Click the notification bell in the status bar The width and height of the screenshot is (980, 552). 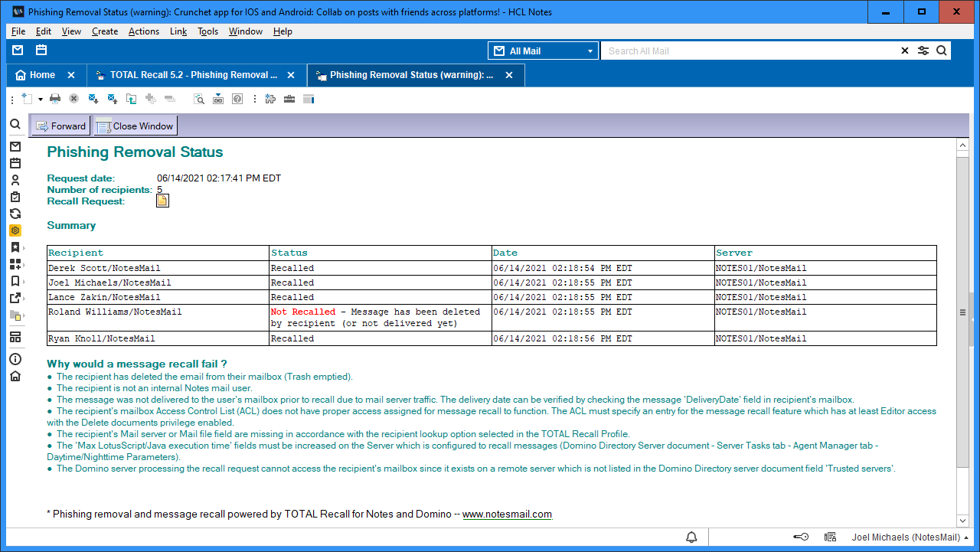click(x=691, y=537)
